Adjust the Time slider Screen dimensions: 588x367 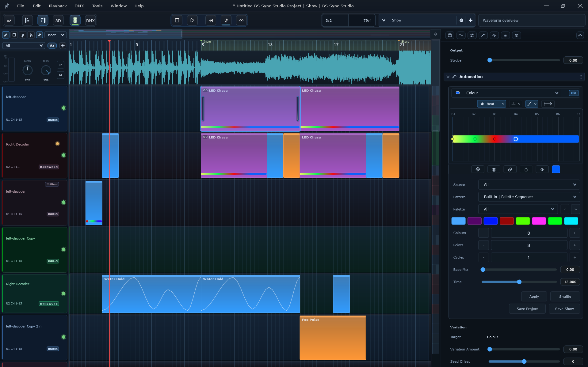point(519,282)
